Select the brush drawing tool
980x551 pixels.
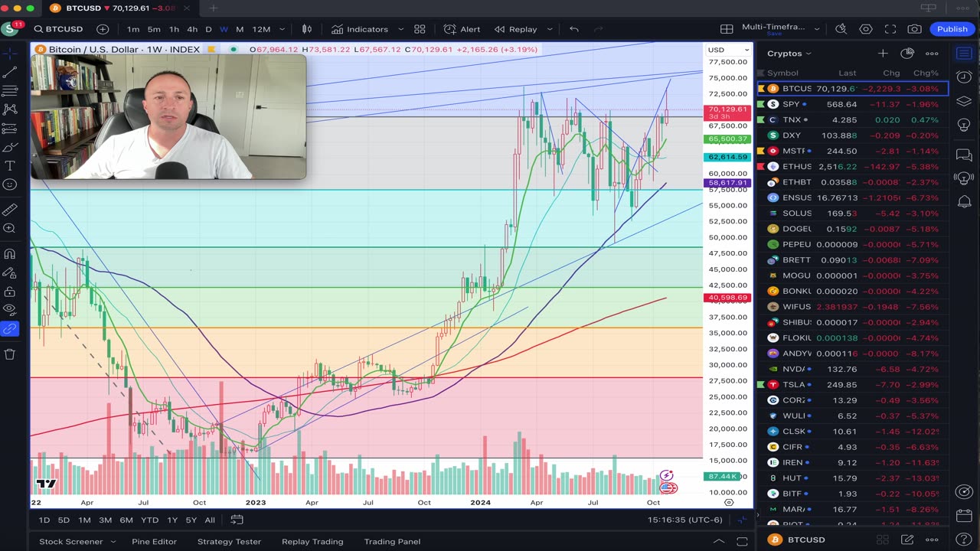coord(10,147)
